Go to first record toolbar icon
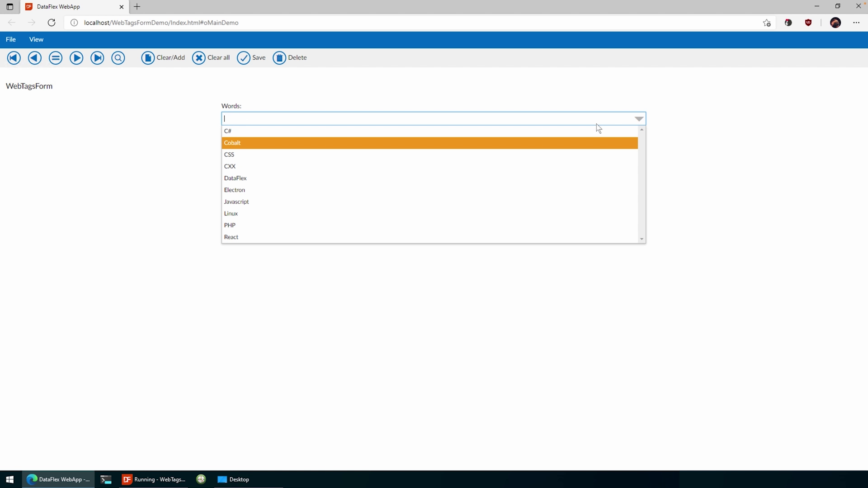The height and width of the screenshot is (488, 868). point(14,58)
